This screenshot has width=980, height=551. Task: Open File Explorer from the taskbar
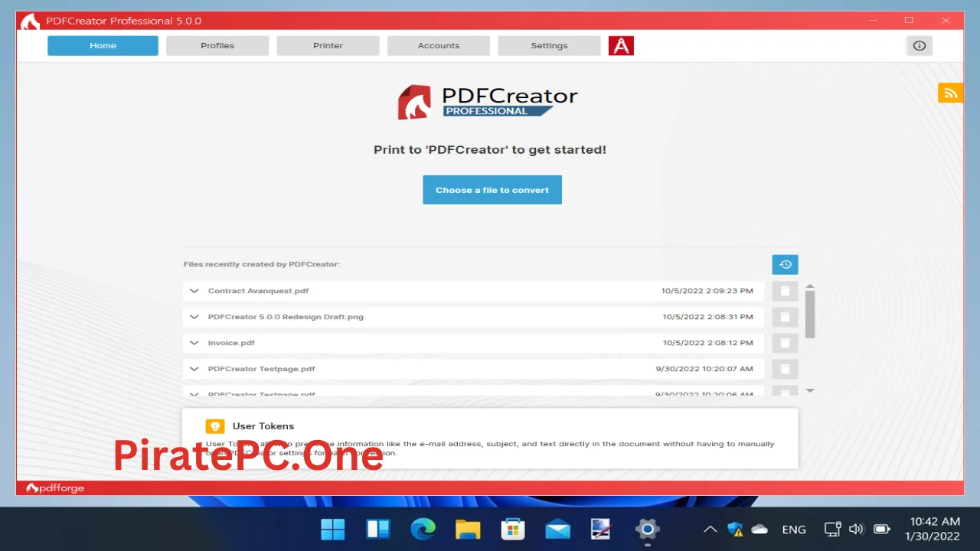pyautogui.click(x=468, y=529)
